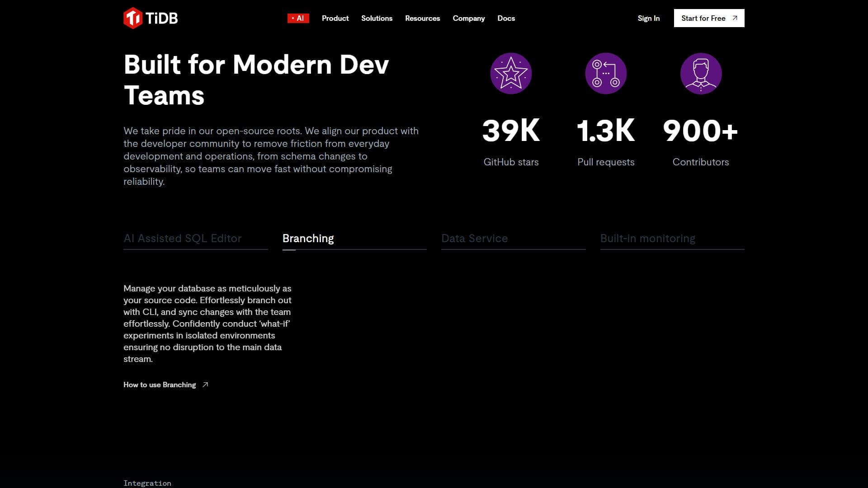Click the Integration label
The width and height of the screenshot is (868, 488).
pyautogui.click(x=147, y=483)
